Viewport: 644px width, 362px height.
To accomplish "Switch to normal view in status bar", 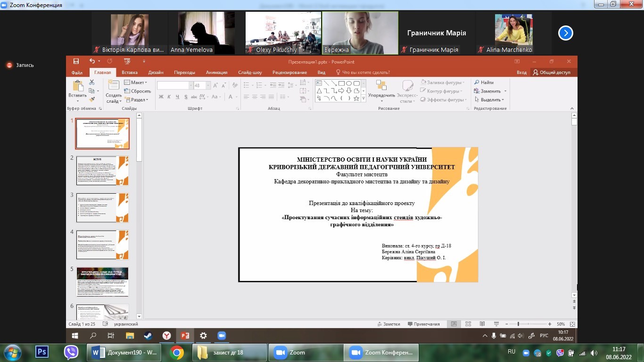I will tap(454, 324).
